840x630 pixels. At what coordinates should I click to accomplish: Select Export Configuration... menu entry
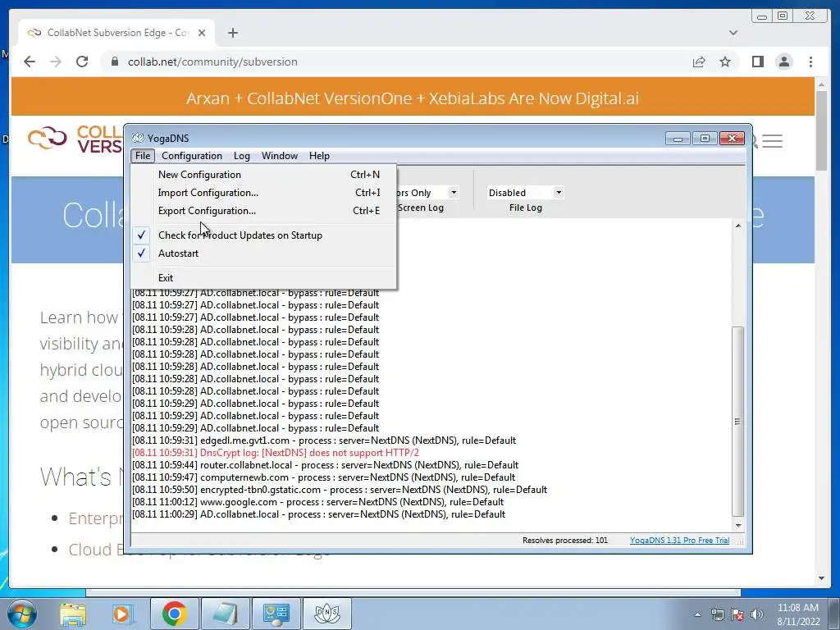[262, 211]
